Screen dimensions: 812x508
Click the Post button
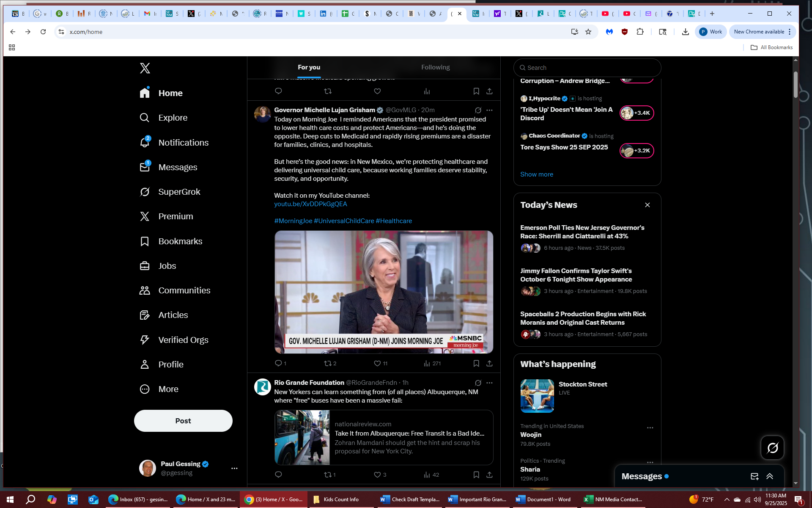tap(183, 421)
